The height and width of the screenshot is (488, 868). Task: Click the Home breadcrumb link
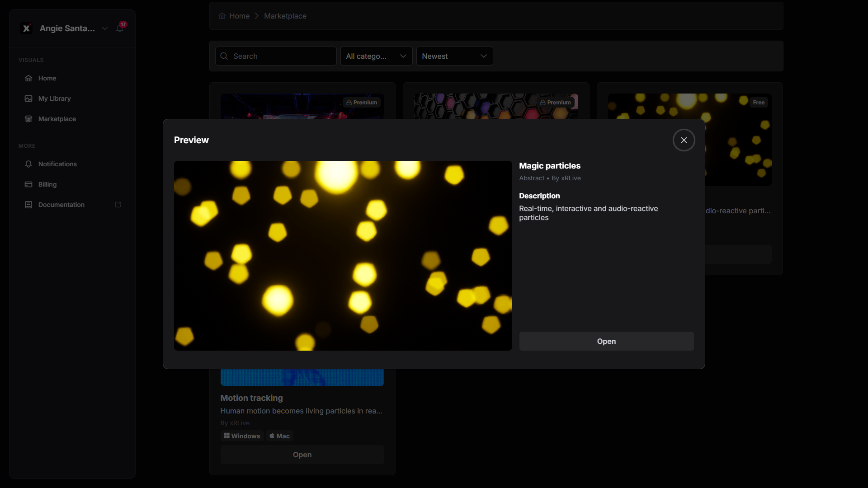(x=239, y=16)
